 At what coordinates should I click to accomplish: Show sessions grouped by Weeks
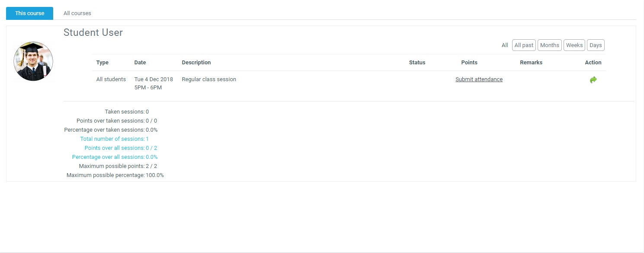(574, 45)
